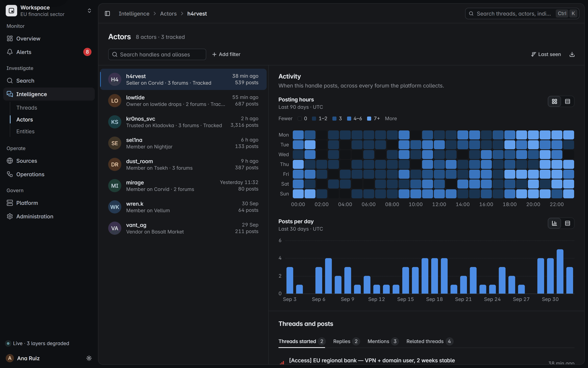Open Overview in the sidebar

(x=49, y=38)
